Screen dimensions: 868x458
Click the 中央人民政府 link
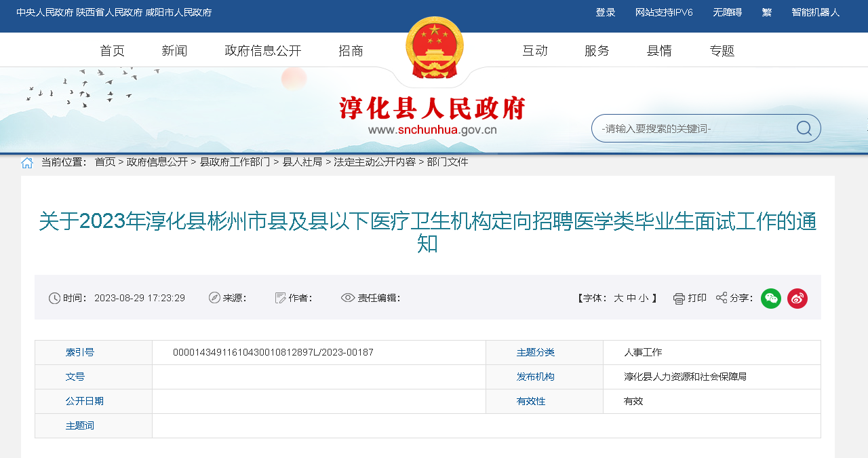[x=44, y=13]
